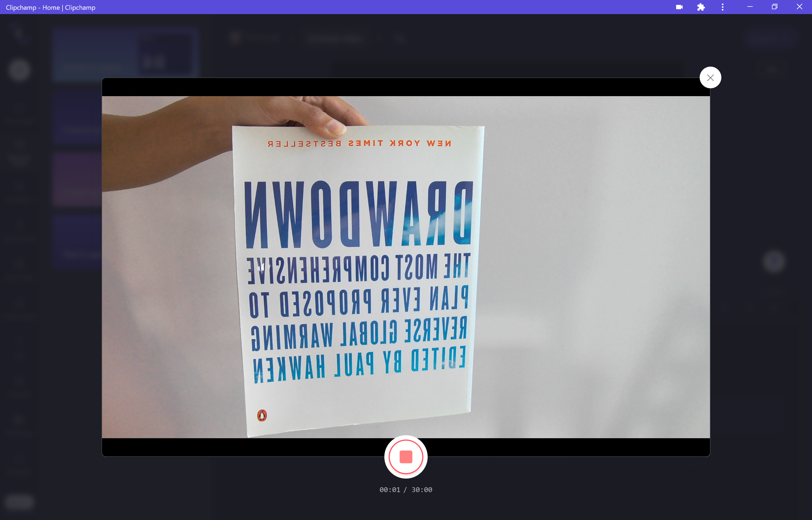Image resolution: width=812 pixels, height=520 pixels.
Task: Click the stop recording button
Action: (x=406, y=456)
